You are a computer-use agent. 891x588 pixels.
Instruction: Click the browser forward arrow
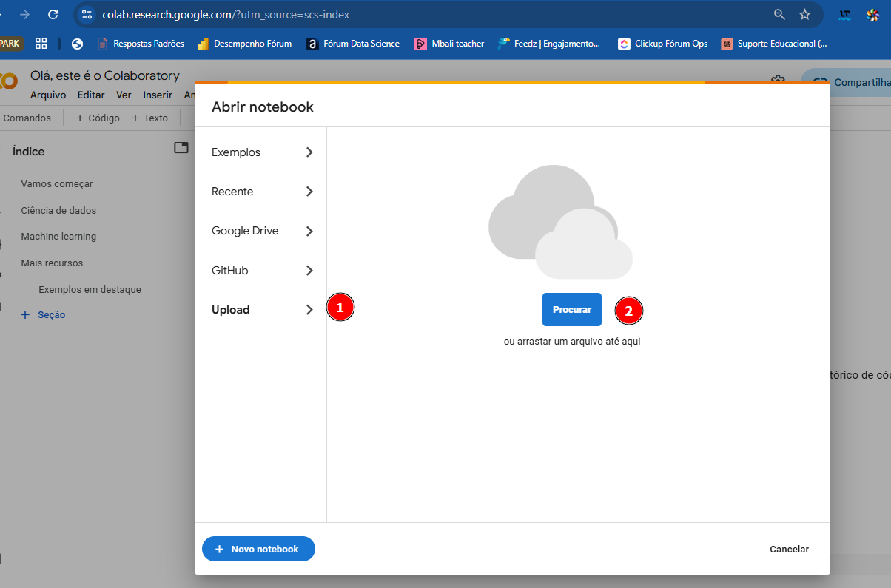point(25,14)
